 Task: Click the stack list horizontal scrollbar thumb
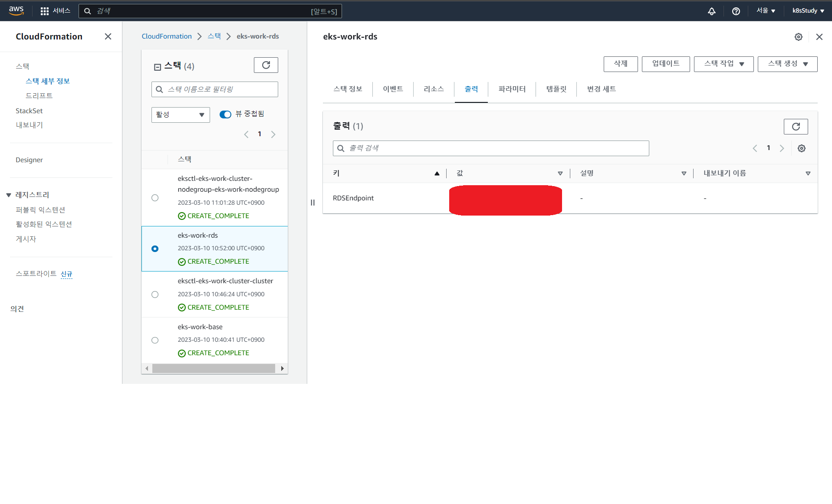click(214, 369)
